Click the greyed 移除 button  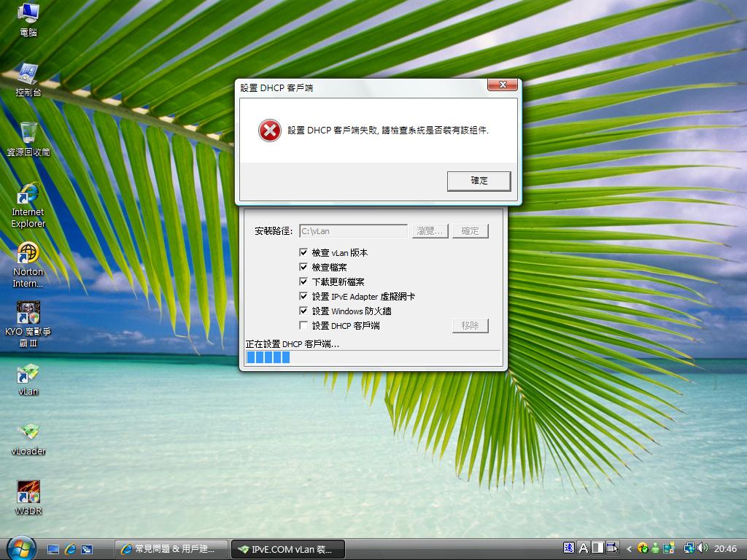pos(470,326)
